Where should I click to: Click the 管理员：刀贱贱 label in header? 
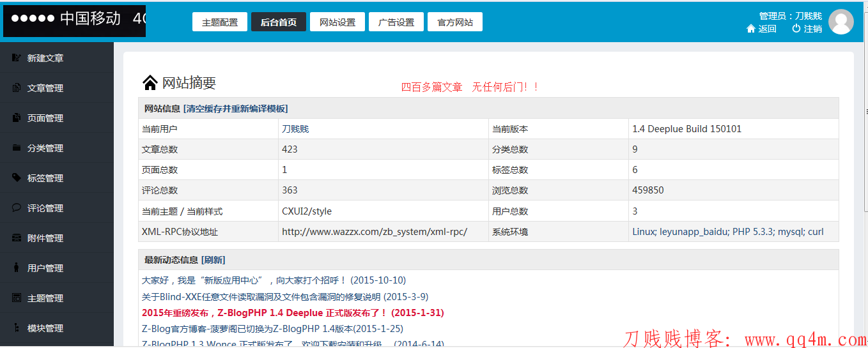(791, 15)
